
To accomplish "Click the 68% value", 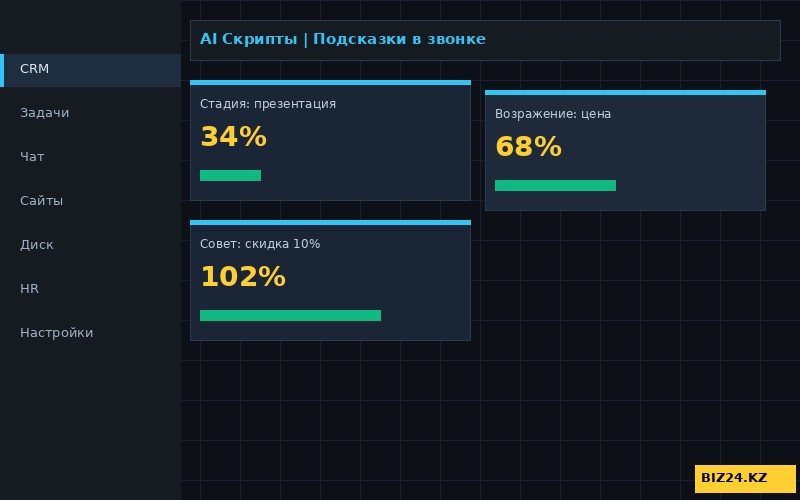I will (x=529, y=146).
